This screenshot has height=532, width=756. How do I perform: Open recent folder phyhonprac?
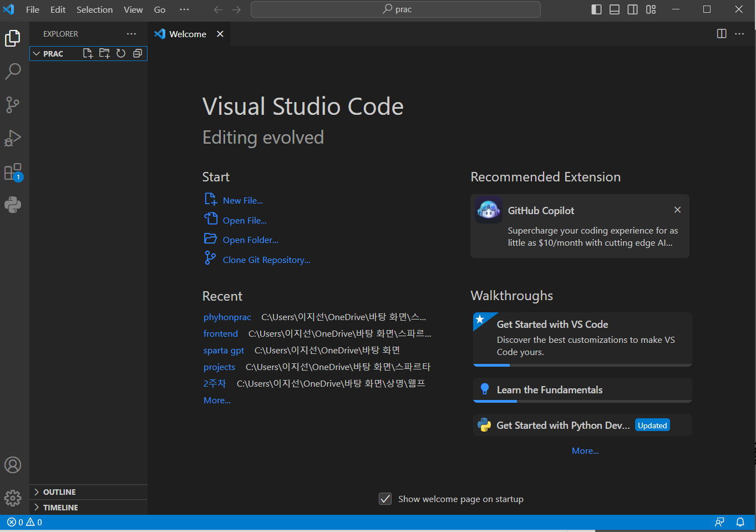click(x=227, y=317)
